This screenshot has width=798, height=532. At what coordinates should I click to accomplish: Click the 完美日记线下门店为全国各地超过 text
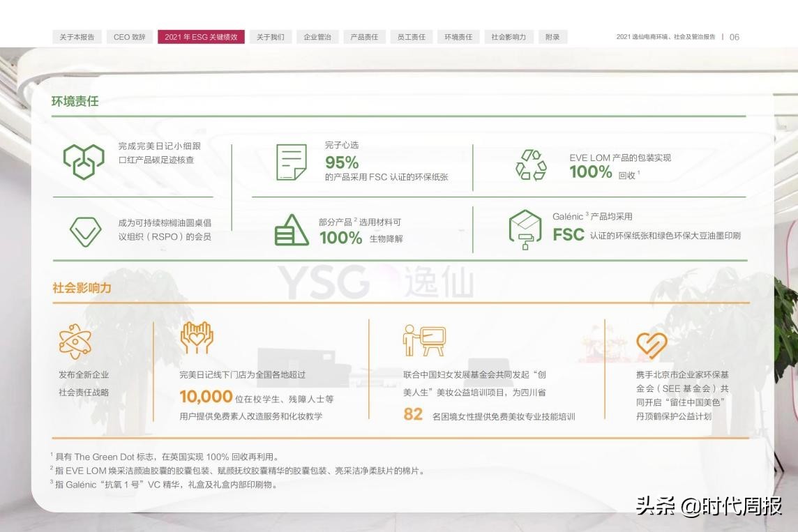242,375
